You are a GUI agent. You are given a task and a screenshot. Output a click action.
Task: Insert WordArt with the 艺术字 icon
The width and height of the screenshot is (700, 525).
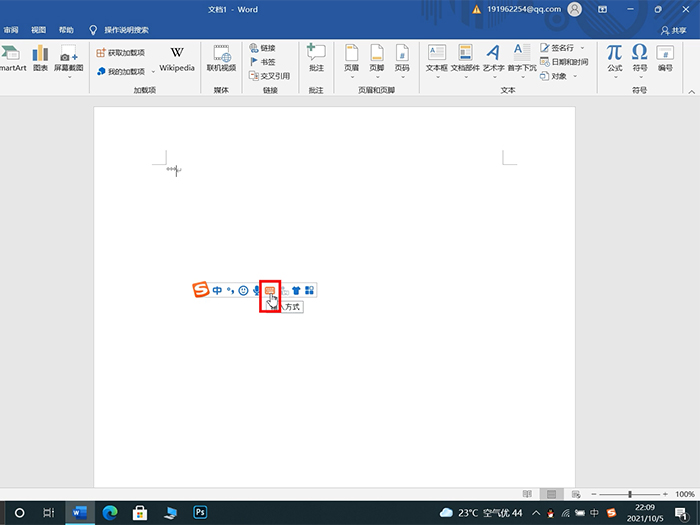click(x=493, y=53)
